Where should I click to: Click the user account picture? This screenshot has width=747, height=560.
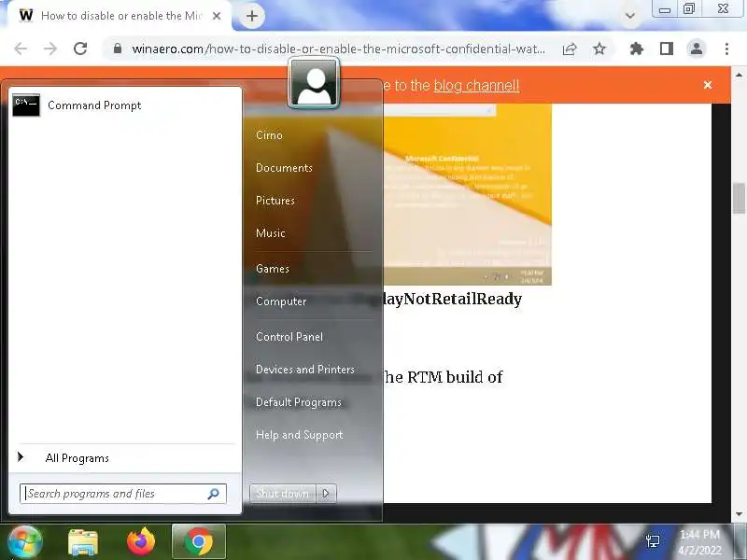pos(314,83)
